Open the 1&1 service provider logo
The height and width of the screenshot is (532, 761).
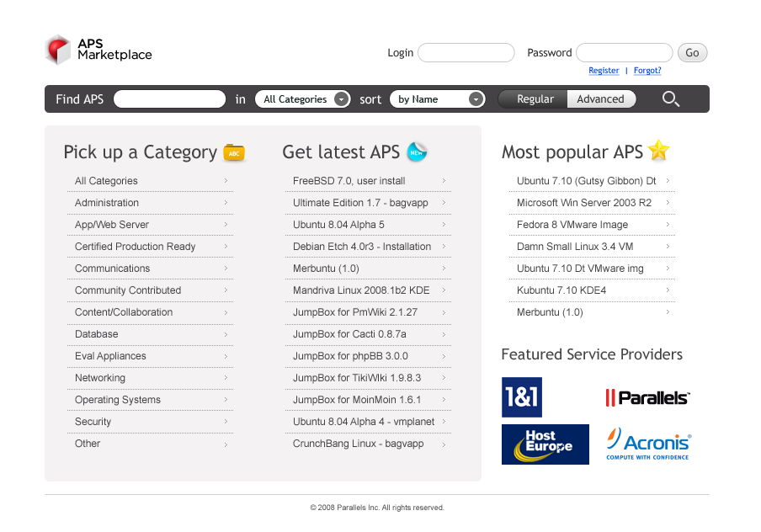tap(522, 396)
